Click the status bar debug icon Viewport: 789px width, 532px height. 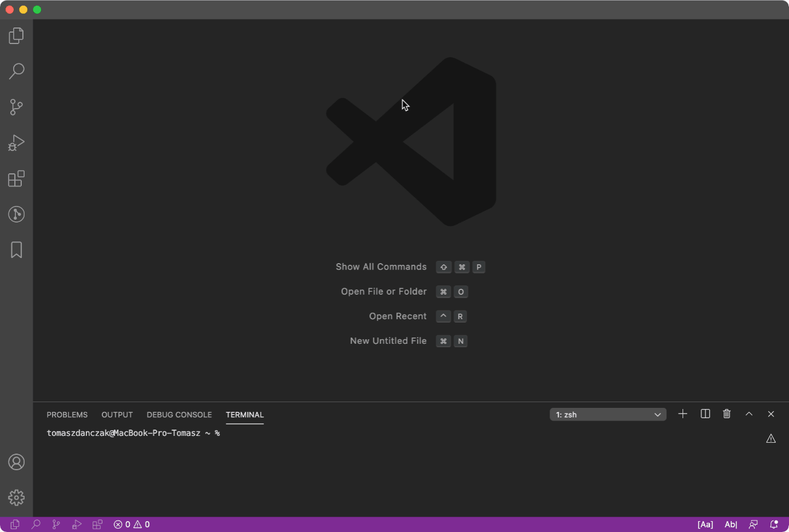tap(77, 524)
